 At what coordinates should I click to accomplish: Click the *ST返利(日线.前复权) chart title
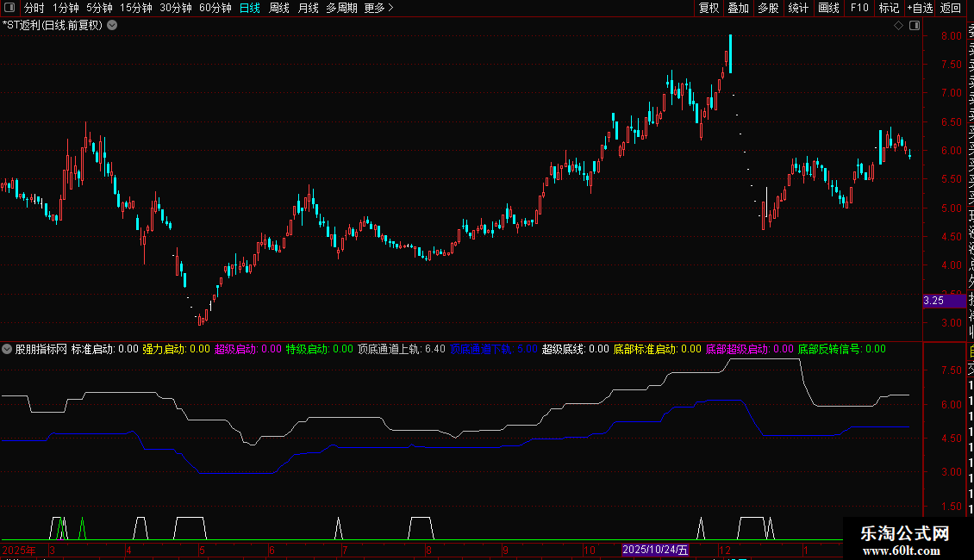[53, 26]
